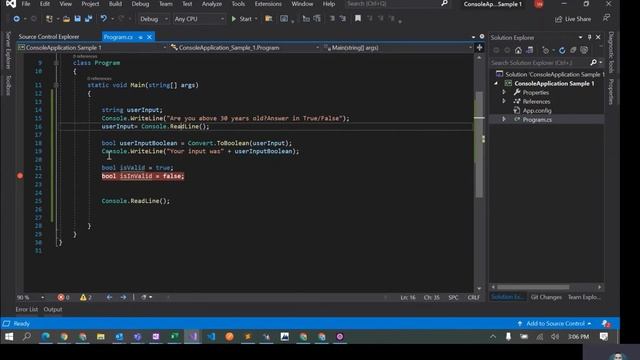
Task: Click the Navigate Backward toolbar icon
Action: point(16,19)
